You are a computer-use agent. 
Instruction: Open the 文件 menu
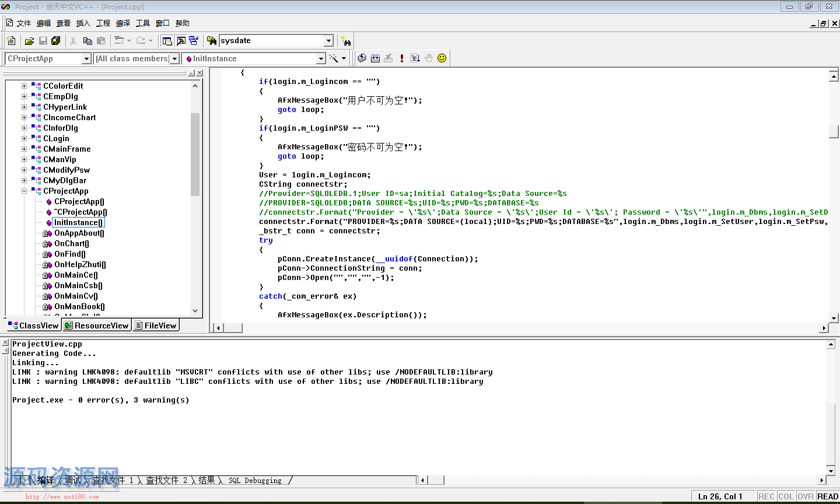[24, 23]
